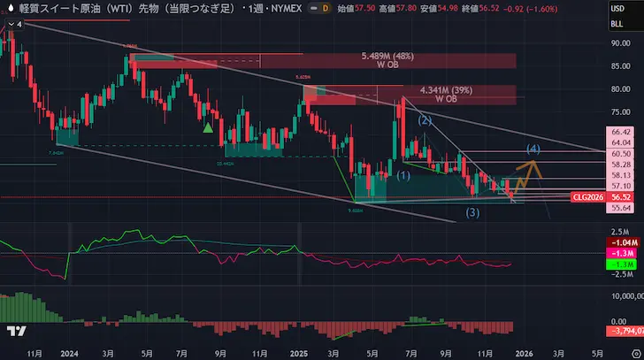Click the green up-triangle marker on the chart
Screen dimensions: 644x360
207,127
